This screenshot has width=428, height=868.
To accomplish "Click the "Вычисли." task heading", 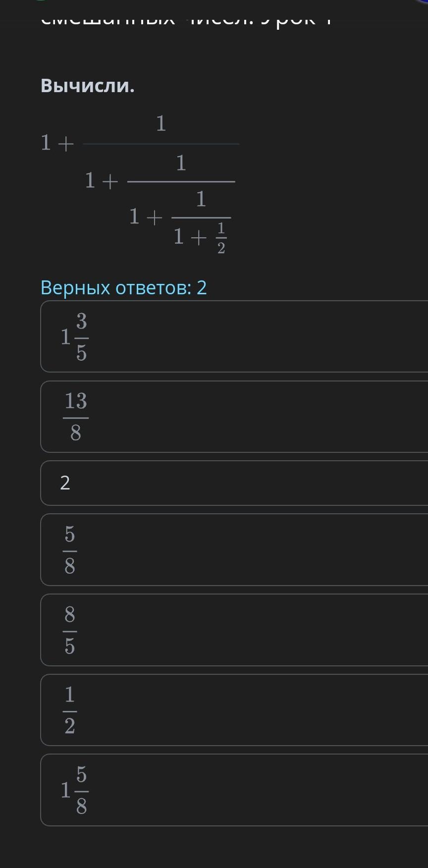I will coord(88,86).
